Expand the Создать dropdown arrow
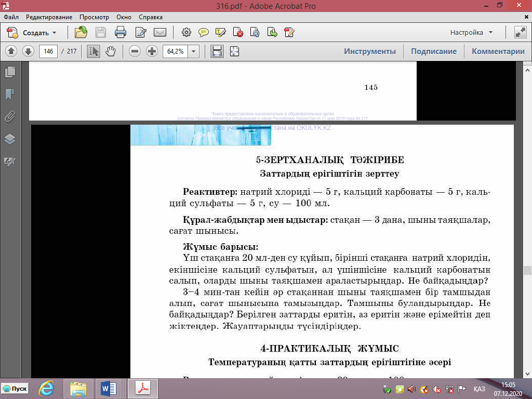 click(x=54, y=33)
